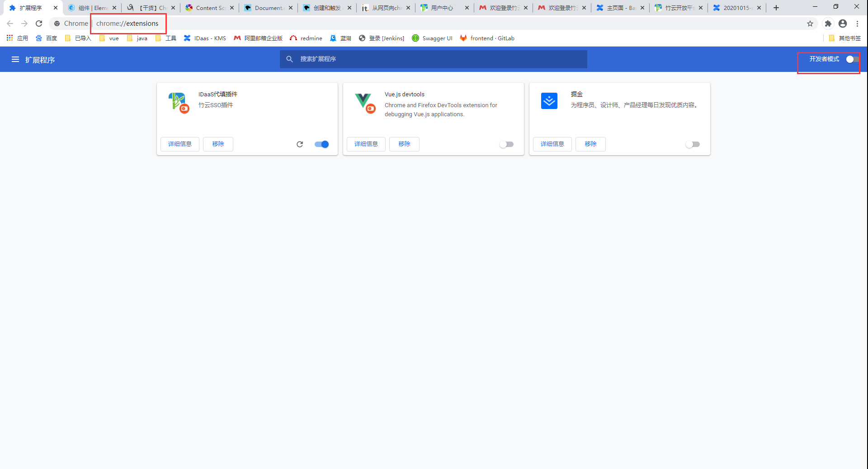868x469 pixels.
Task: Click 移除 for IDaaS代填插件
Action: (x=218, y=144)
